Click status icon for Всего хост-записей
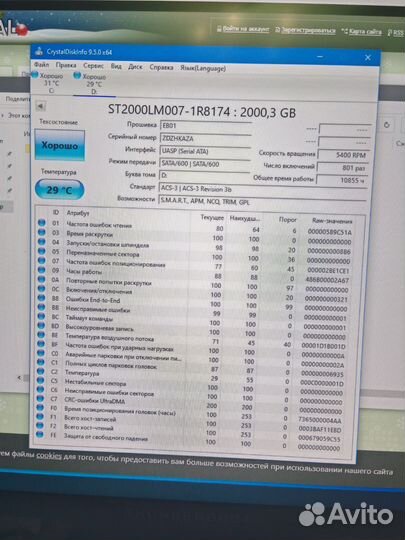Viewport: 405px width, 540px height. (40, 416)
